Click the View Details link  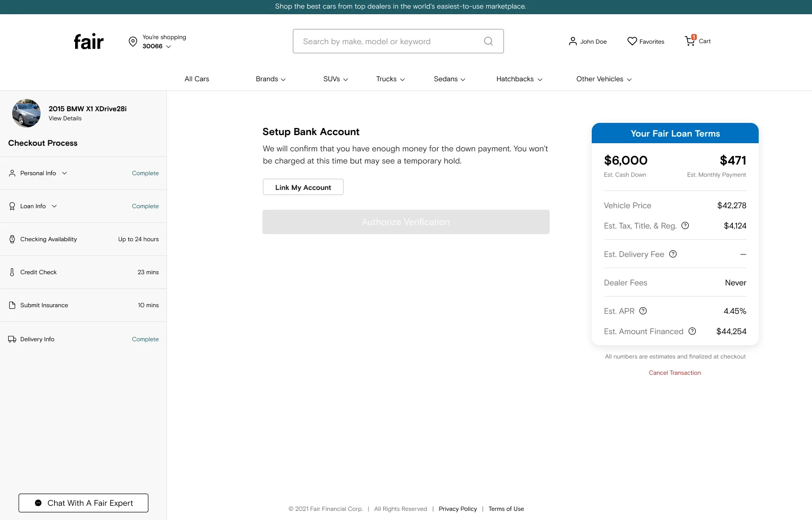coord(65,118)
